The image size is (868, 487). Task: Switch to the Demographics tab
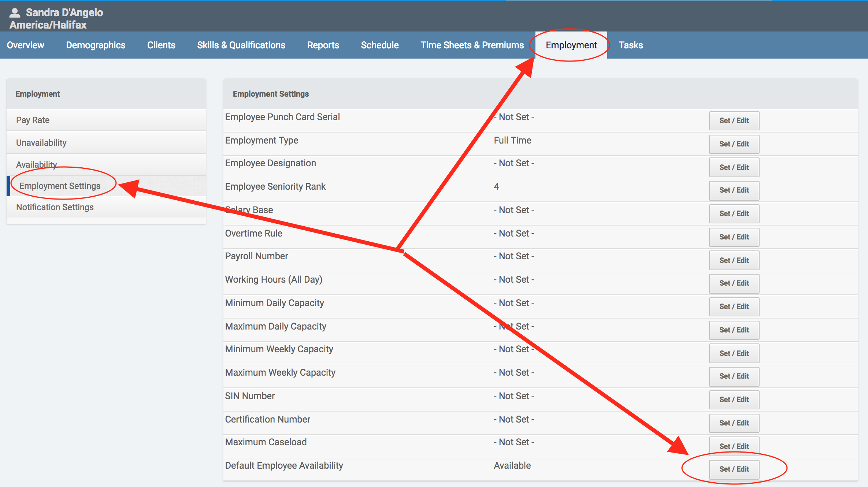click(x=96, y=45)
